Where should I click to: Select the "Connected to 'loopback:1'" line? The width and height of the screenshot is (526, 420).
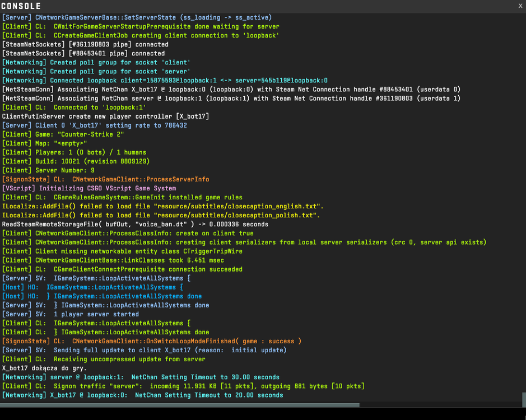[74, 108]
